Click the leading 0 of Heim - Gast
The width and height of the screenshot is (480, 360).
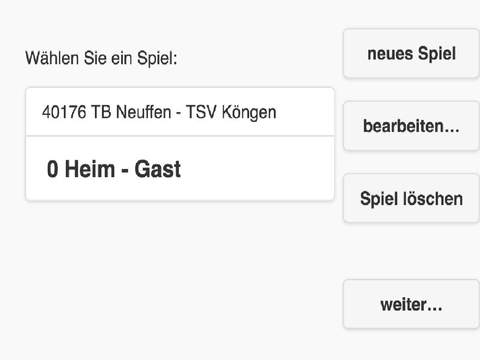53,169
